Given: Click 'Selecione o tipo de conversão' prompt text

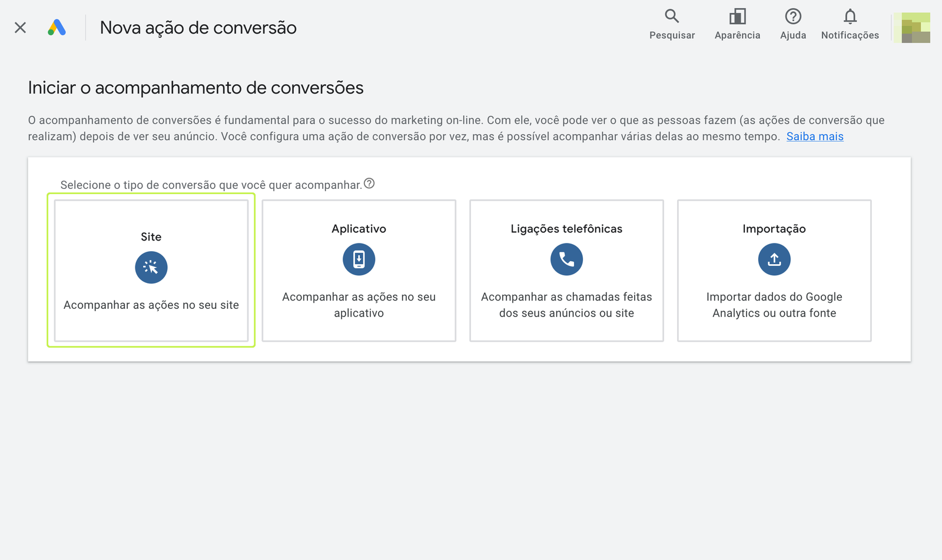Looking at the screenshot, I should coord(211,185).
